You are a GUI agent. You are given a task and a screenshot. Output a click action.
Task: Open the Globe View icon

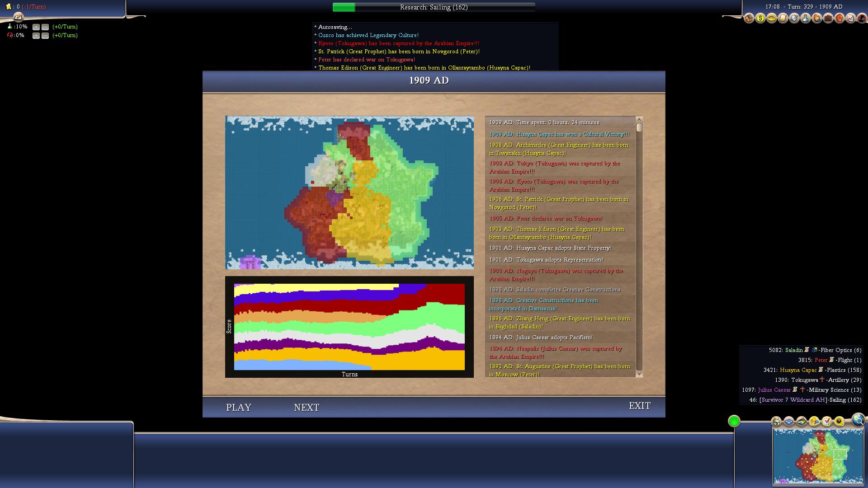click(858, 420)
